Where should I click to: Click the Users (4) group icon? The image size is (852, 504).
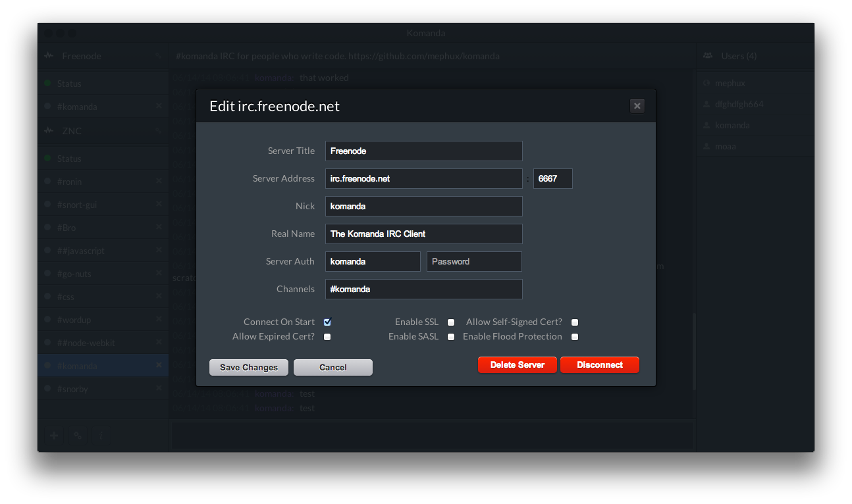708,56
